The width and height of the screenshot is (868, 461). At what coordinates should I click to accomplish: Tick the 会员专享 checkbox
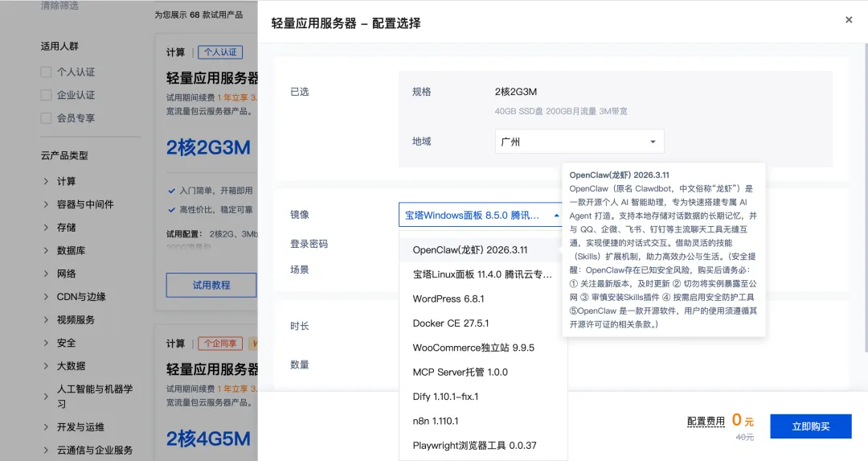coord(46,118)
